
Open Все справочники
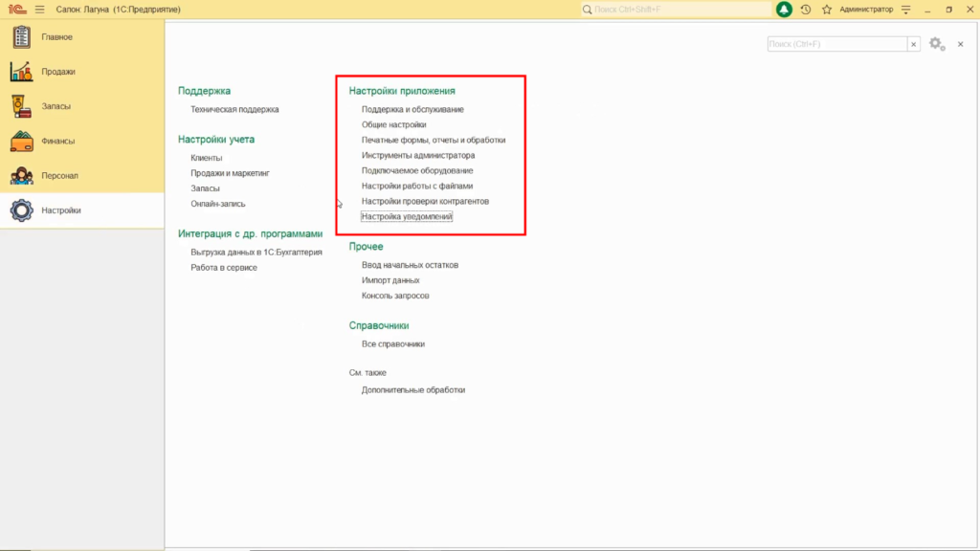[393, 344]
